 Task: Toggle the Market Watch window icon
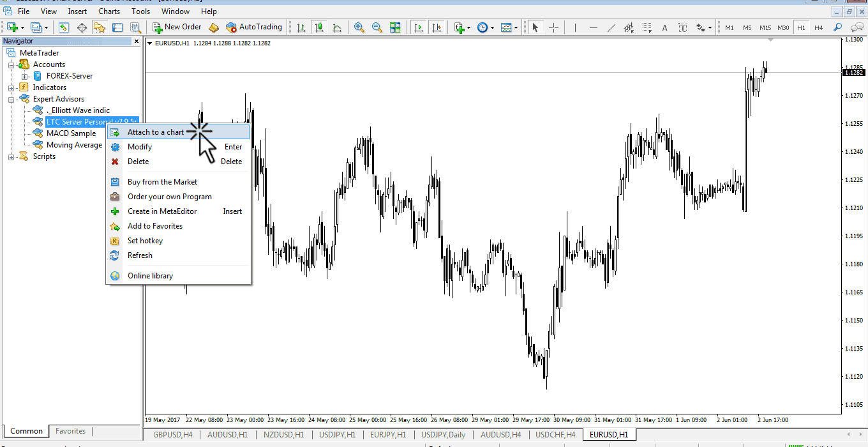(64, 27)
